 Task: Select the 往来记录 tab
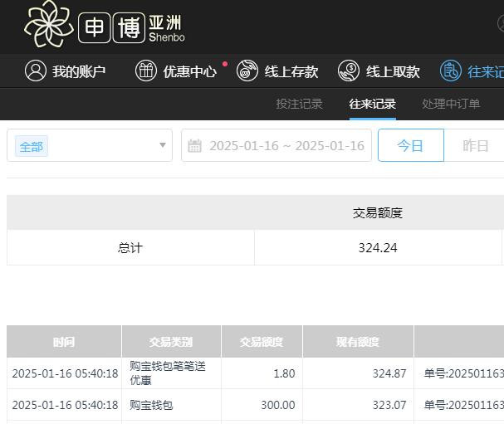click(x=373, y=104)
